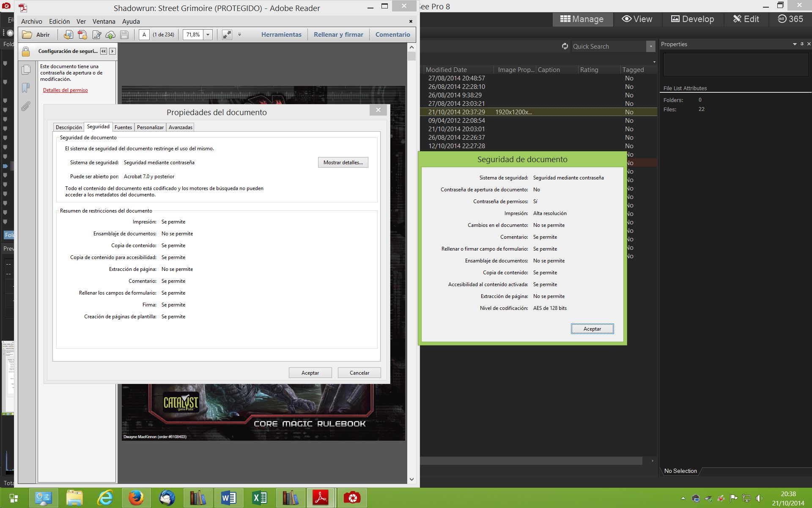812x508 pixels.
Task: Sort by Tagged column header
Action: coord(639,70)
